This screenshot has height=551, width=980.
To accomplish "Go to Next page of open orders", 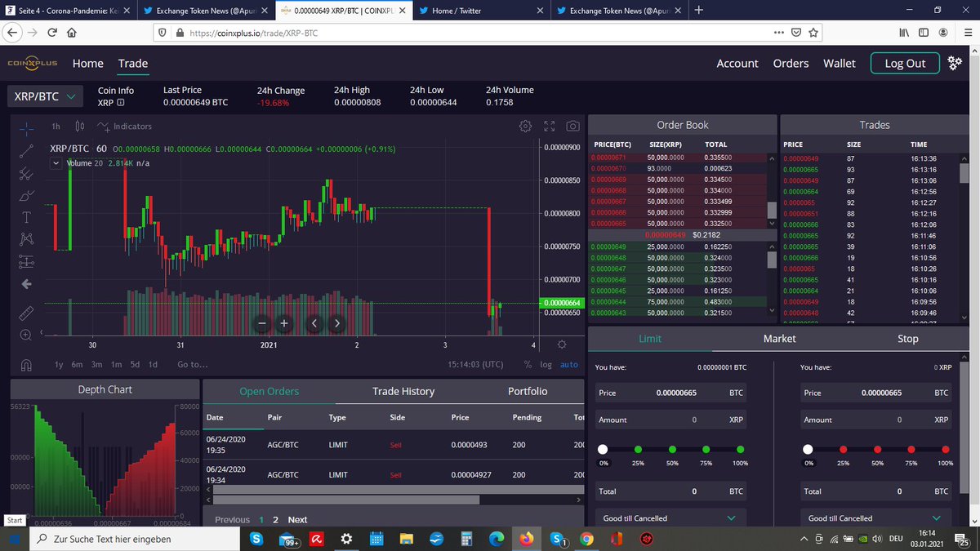I will (x=297, y=519).
